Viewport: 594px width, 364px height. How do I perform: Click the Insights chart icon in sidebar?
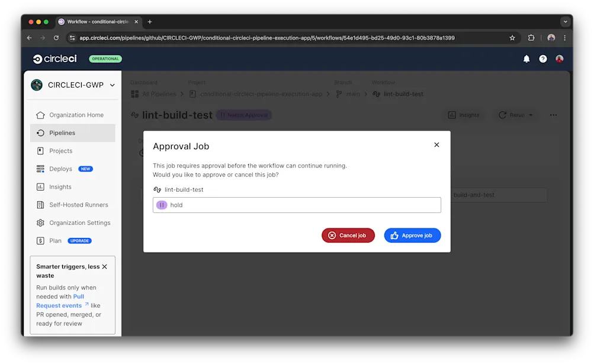click(x=40, y=186)
